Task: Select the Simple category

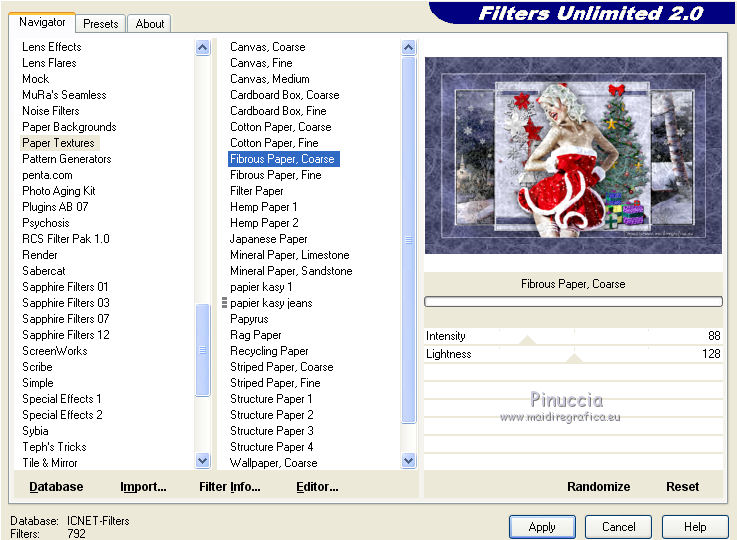Action: click(x=38, y=383)
